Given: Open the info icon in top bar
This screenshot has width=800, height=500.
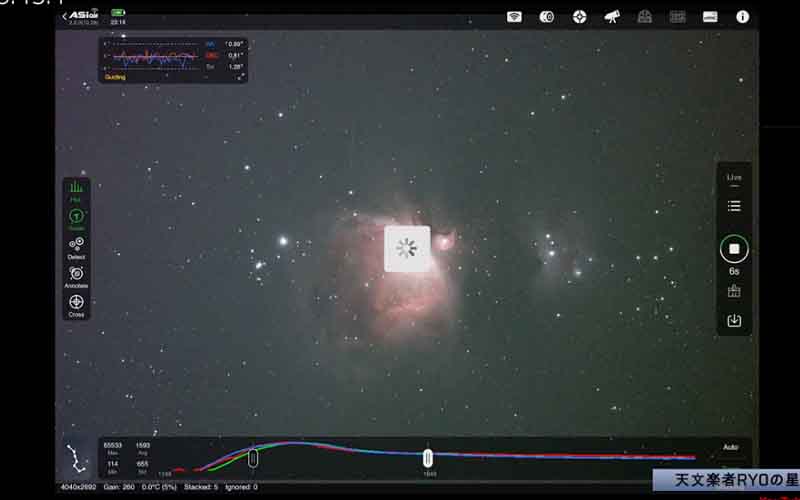Looking at the screenshot, I should click(x=742, y=17).
